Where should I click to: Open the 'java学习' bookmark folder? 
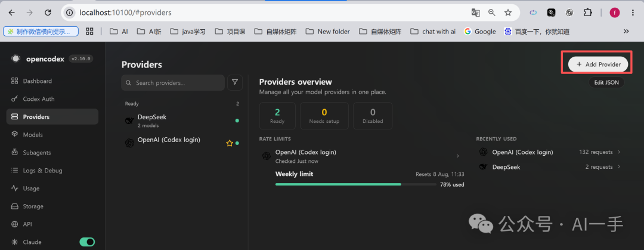[x=188, y=31]
